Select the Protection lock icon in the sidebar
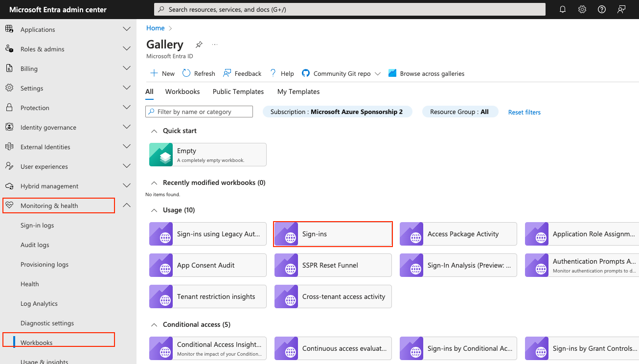The image size is (639, 364). 10,108
